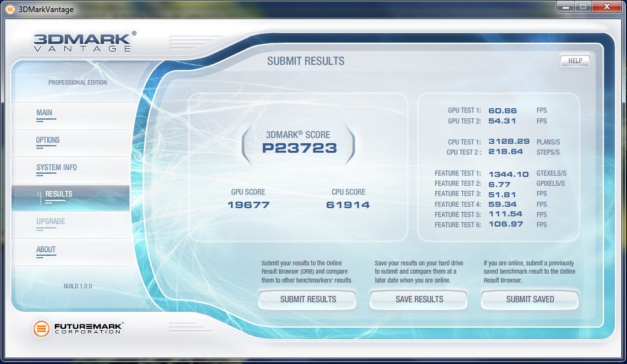Click FEATURE TEST 2 value 6.77
627x364 pixels.
pos(500,185)
